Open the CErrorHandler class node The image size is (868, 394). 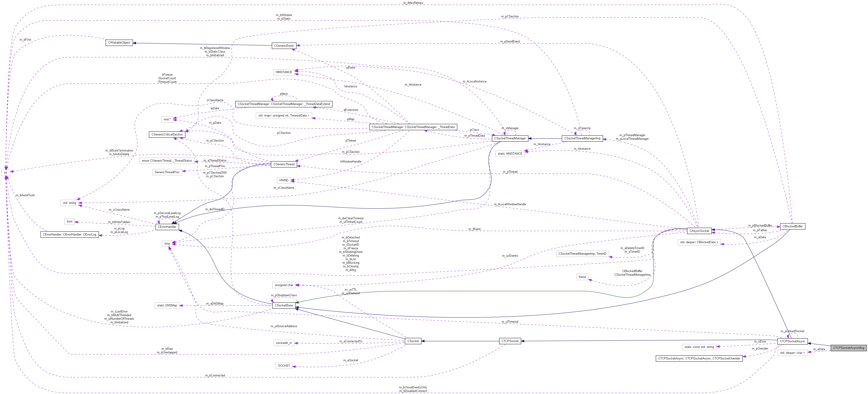[x=167, y=227]
